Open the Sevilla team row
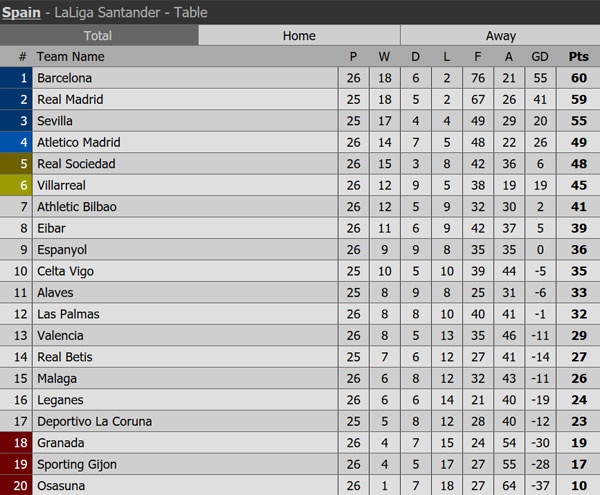The image size is (600, 495). point(55,121)
